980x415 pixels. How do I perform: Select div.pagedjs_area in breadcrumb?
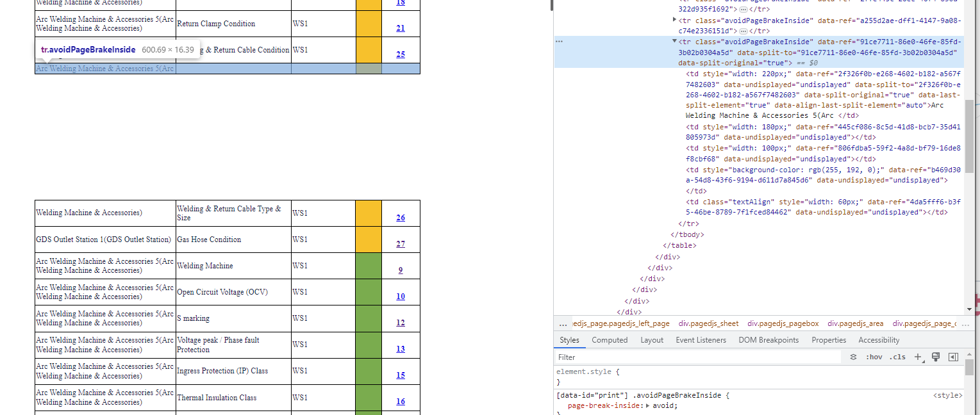[856, 324]
